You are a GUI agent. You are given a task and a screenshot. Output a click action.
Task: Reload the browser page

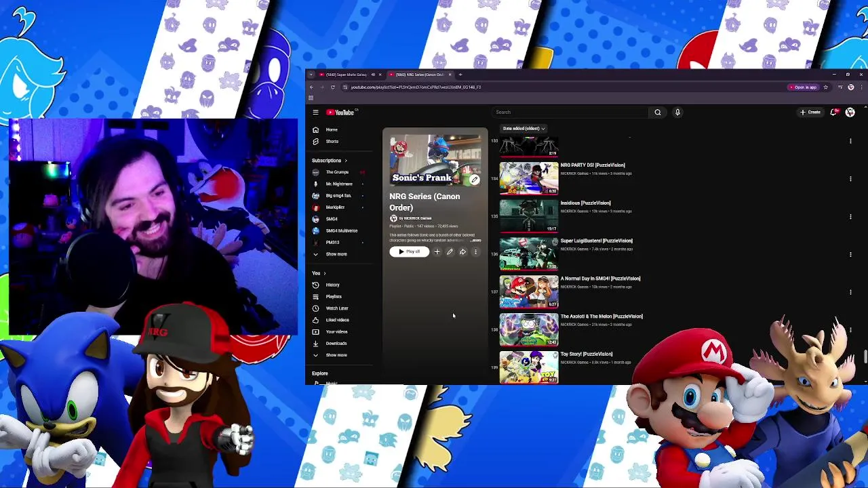click(332, 87)
